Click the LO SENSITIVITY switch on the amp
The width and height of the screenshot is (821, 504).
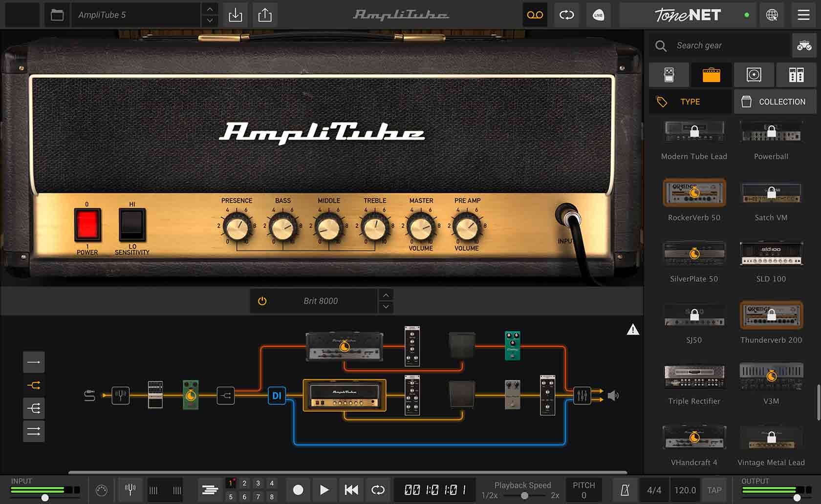click(x=131, y=225)
